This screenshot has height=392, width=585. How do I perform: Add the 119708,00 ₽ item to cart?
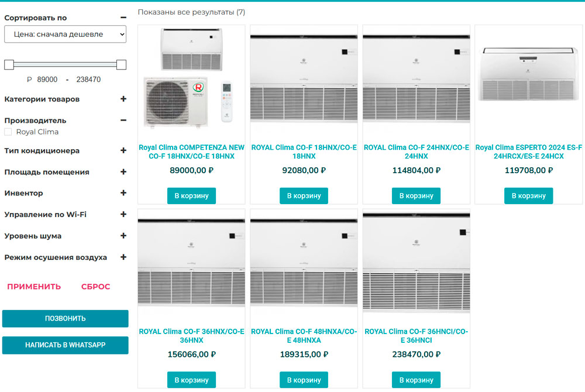[x=529, y=196]
